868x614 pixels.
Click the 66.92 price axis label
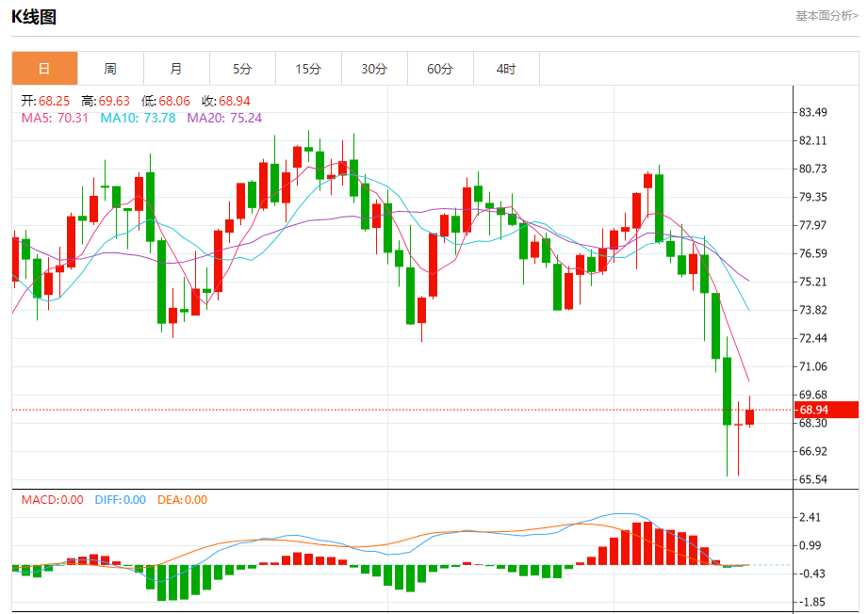(813, 451)
